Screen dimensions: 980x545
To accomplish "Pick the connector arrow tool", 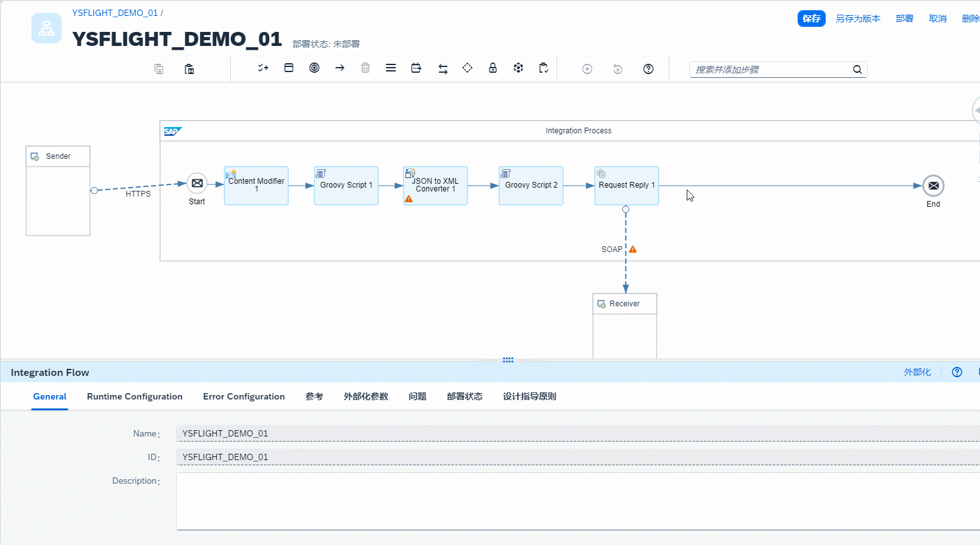I will tap(340, 68).
